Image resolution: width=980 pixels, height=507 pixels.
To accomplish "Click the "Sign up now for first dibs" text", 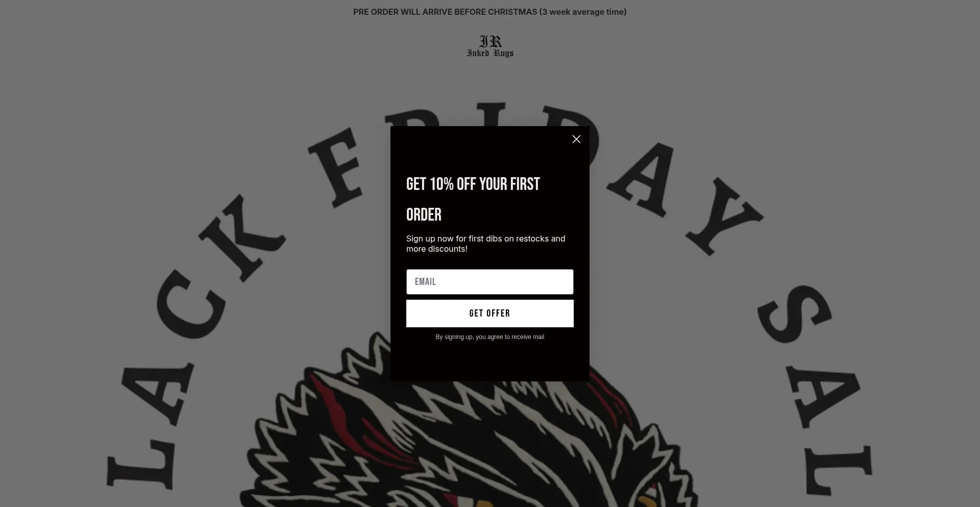I will [x=485, y=244].
